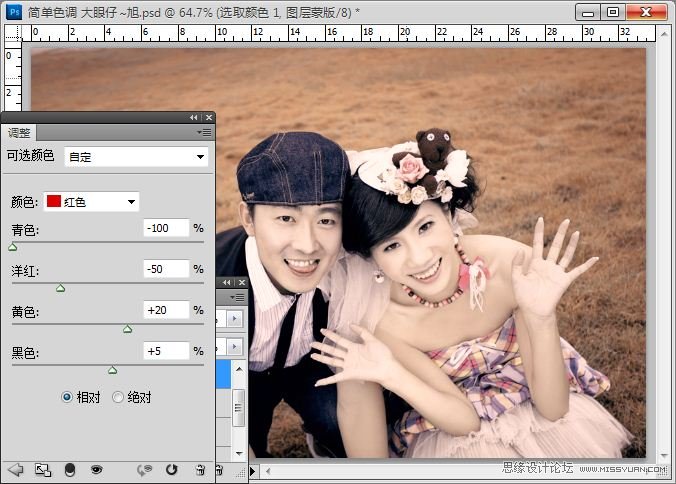Click the upper arrow button in layers panel

pos(235,319)
